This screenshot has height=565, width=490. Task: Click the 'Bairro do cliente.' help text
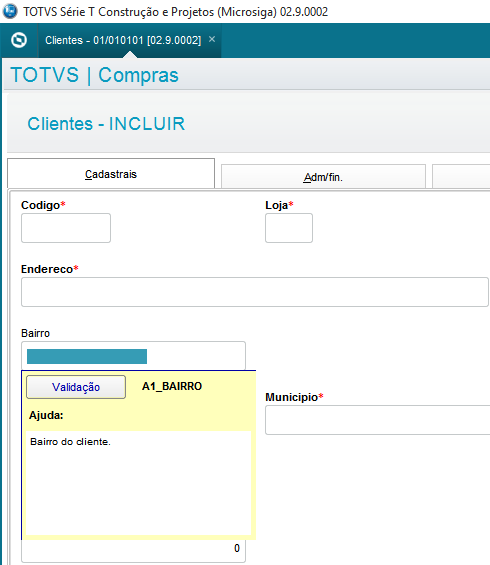click(x=70, y=442)
